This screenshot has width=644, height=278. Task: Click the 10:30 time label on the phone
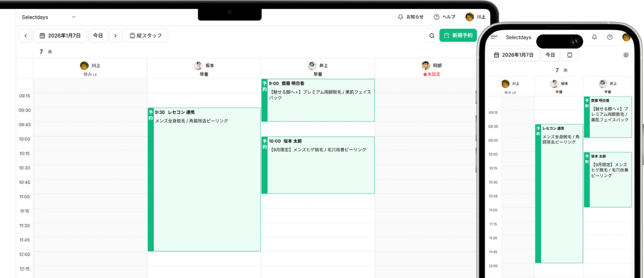[493, 182]
